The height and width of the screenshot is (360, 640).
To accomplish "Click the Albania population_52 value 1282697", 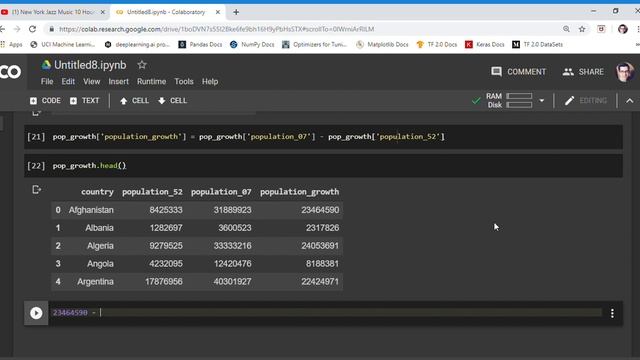I will pyautogui.click(x=166, y=228).
